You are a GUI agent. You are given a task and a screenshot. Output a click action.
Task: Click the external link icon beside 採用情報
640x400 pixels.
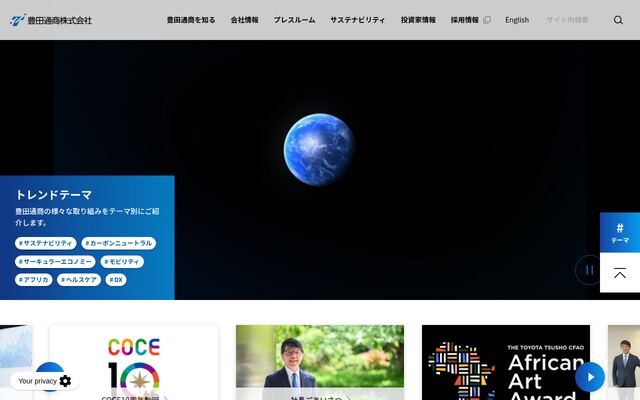[487, 20]
